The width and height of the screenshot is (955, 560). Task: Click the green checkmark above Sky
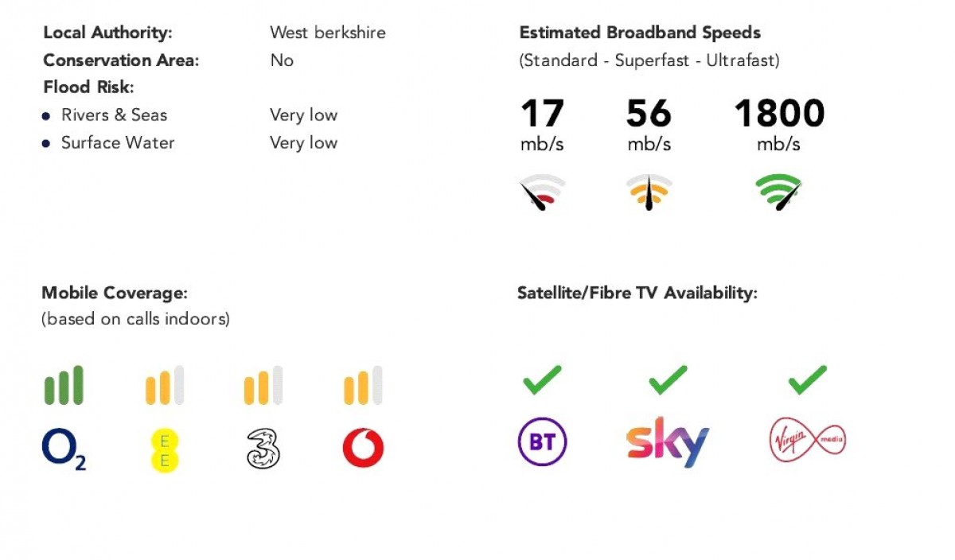[668, 379]
